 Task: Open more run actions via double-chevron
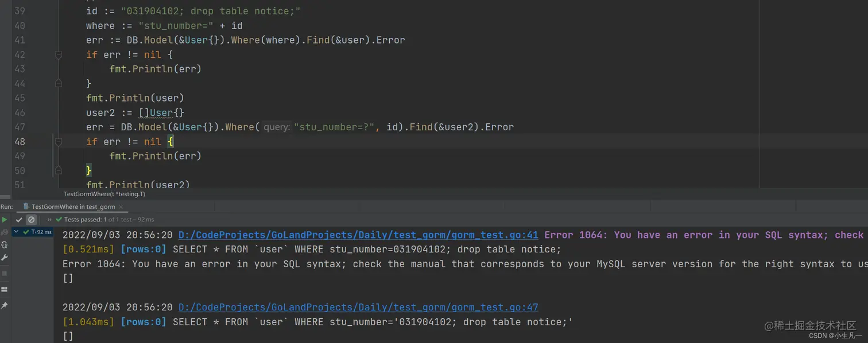click(x=49, y=219)
